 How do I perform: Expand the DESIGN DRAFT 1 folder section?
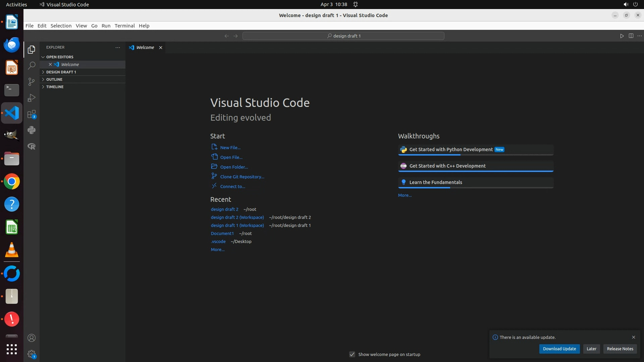[x=61, y=72]
